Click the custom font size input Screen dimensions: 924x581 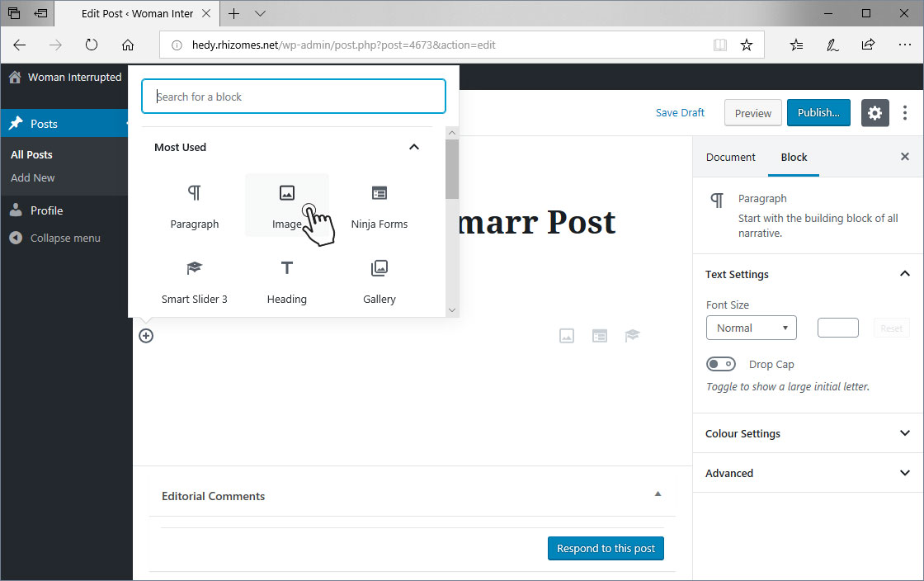click(x=838, y=328)
